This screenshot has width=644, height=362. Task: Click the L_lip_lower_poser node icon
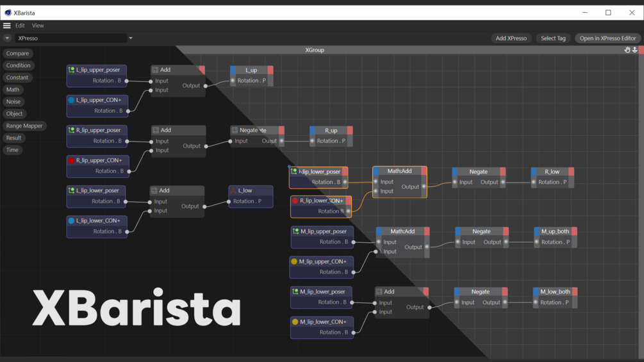point(72,190)
